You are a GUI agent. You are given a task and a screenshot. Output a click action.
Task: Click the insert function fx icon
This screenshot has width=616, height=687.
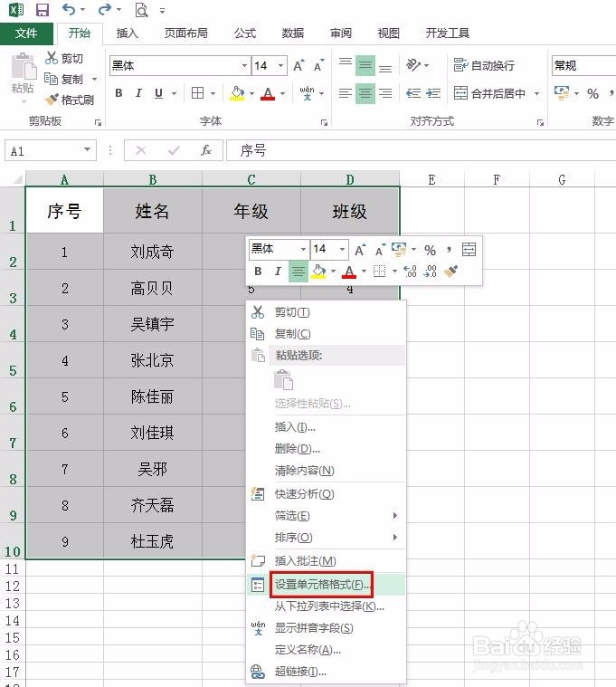[x=205, y=150]
